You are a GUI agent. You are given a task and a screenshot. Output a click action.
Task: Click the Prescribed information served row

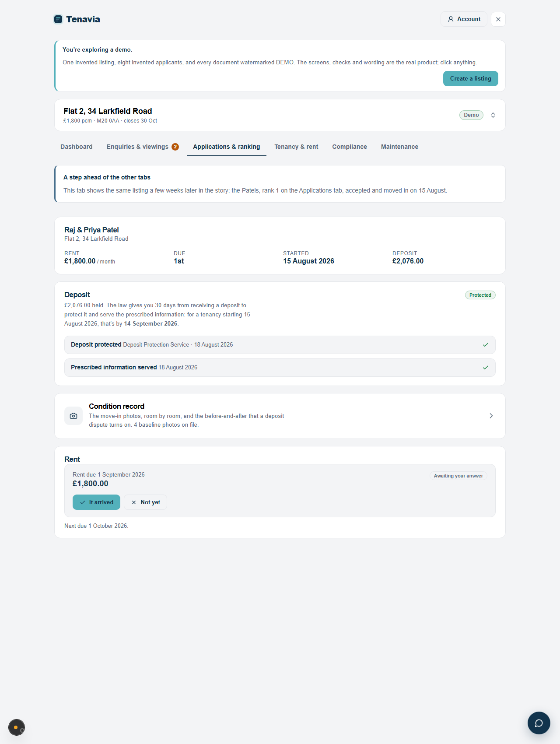pyautogui.click(x=280, y=368)
